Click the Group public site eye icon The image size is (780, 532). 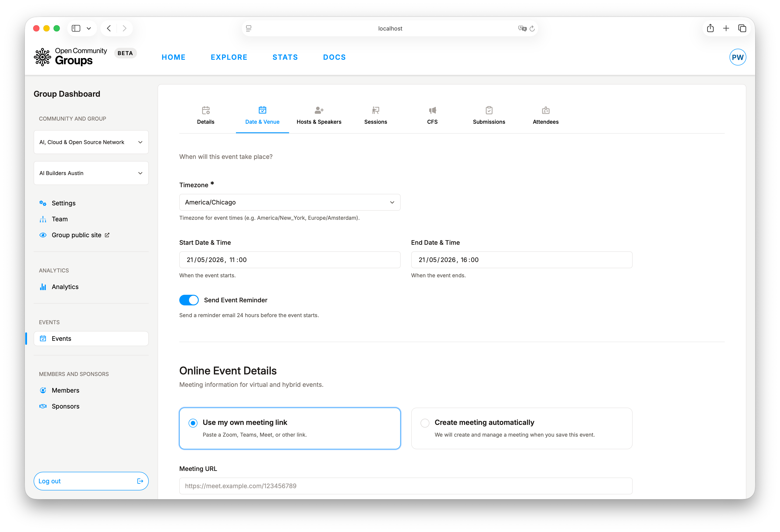[43, 235]
